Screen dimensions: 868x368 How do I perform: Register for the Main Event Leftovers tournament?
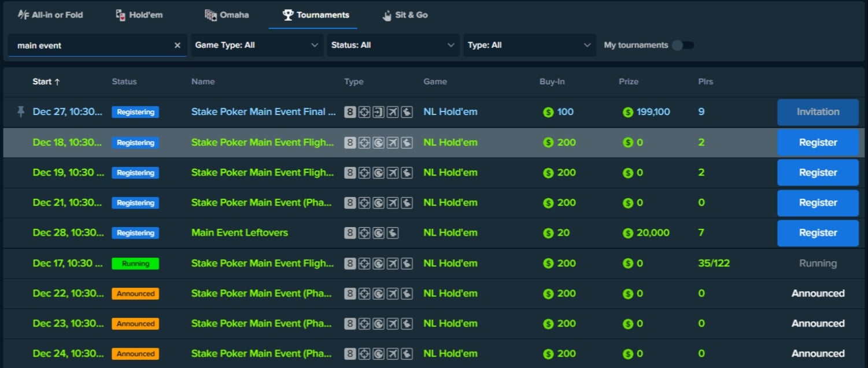[x=818, y=233]
